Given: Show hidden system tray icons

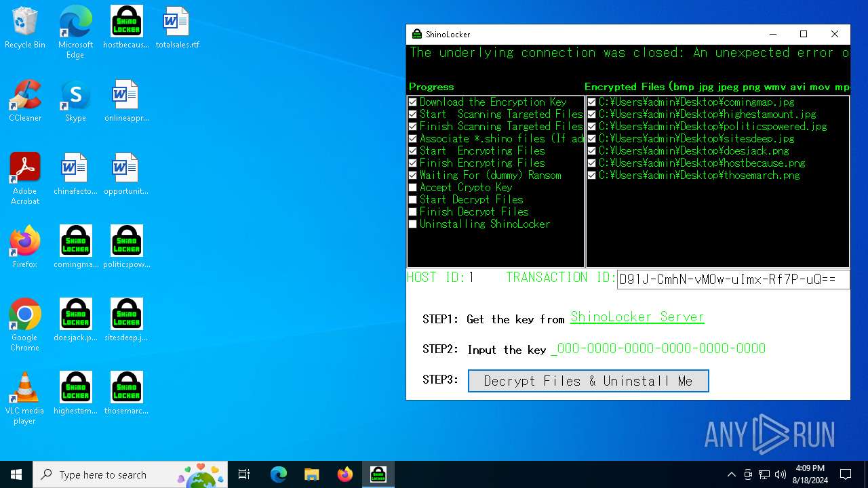Looking at the screenshot, I should tap(731, 474).
